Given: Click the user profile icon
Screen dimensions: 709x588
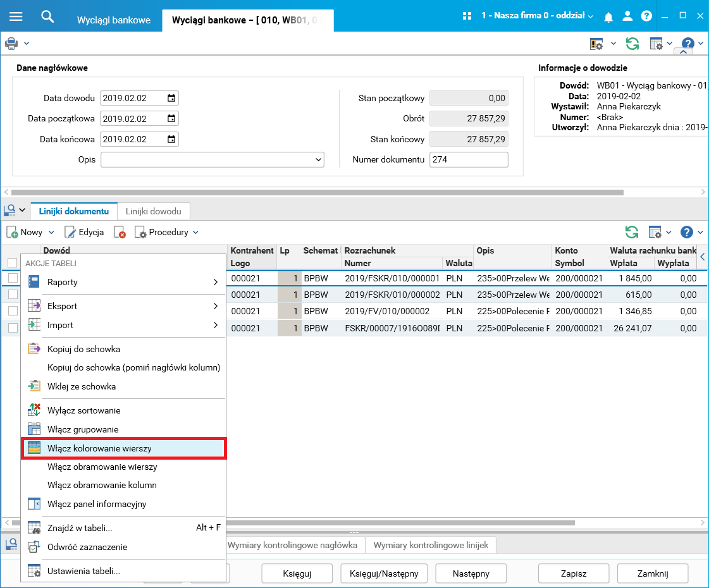Looking at the screenshot, I should [627, 16].
